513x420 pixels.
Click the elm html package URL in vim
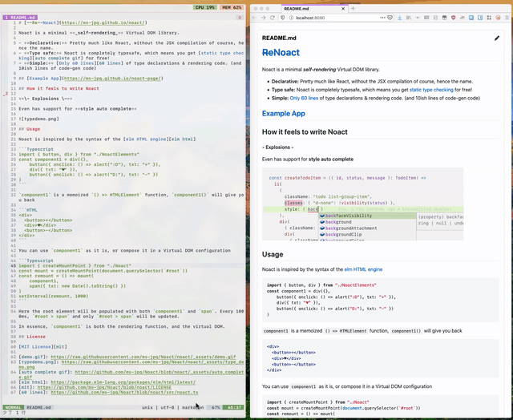coord(123,382)
